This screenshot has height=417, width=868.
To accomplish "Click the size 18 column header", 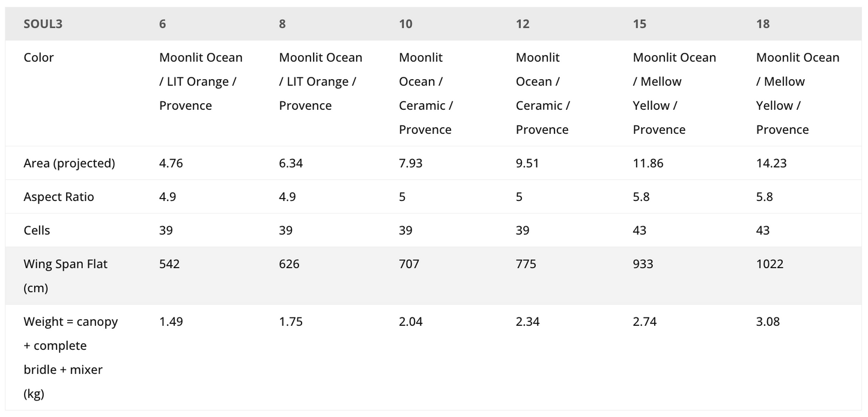I will (x=763, y=24).
